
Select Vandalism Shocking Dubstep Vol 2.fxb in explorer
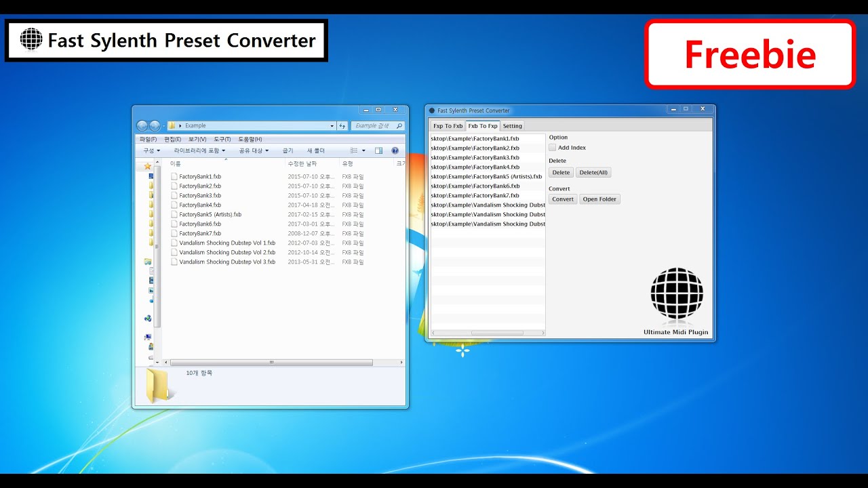pyautogui.click(x=227, y=252)
